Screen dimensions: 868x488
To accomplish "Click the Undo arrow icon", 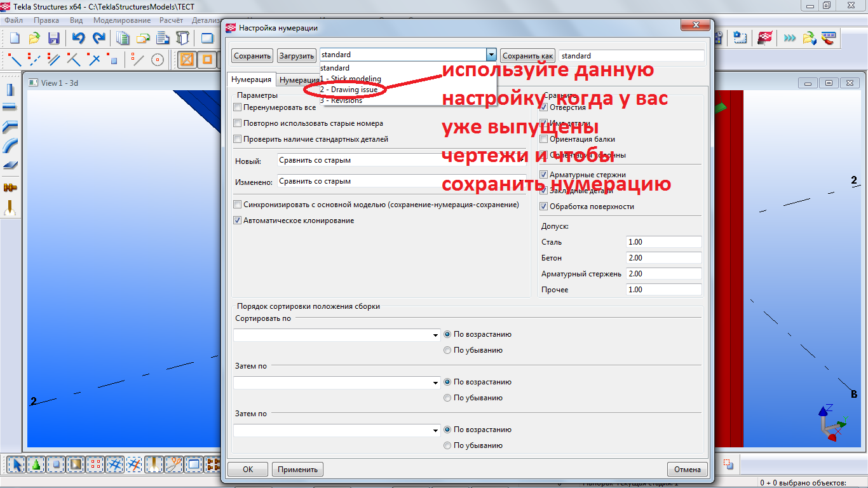I will click(78, 38).
